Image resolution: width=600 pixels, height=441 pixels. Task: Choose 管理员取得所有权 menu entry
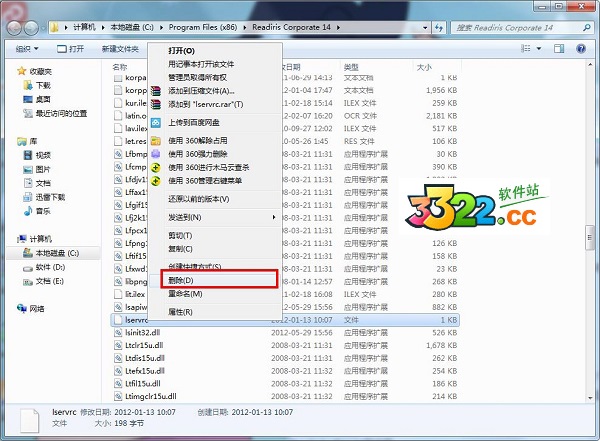tap(215, 77)
